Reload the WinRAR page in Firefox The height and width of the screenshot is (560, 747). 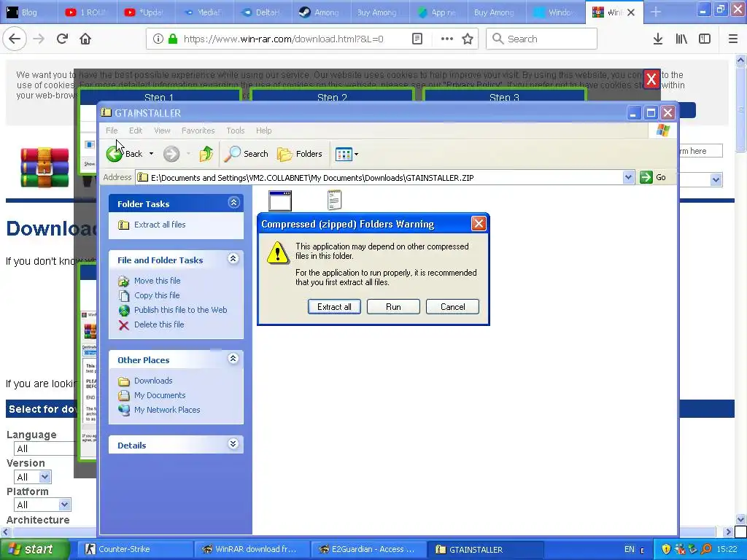click(63, 39)
